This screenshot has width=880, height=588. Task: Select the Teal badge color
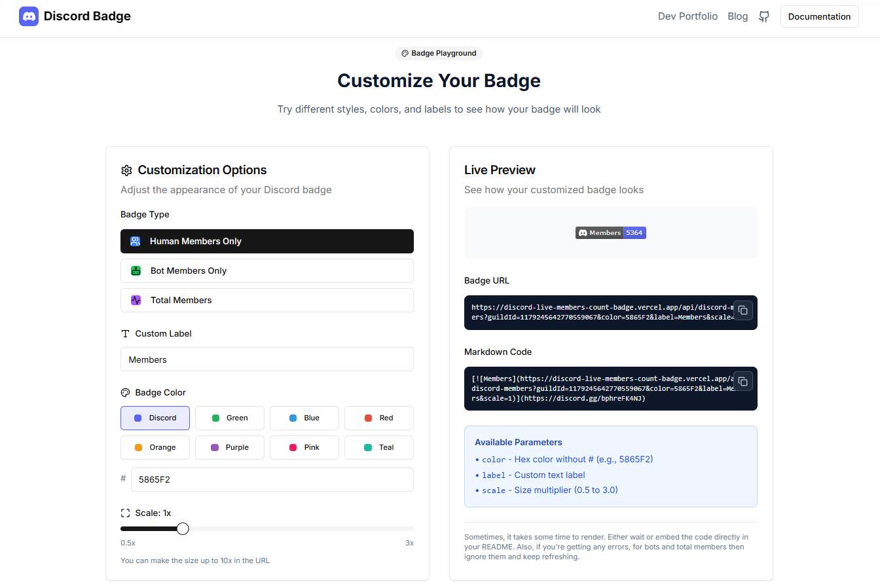click(378, 447)
